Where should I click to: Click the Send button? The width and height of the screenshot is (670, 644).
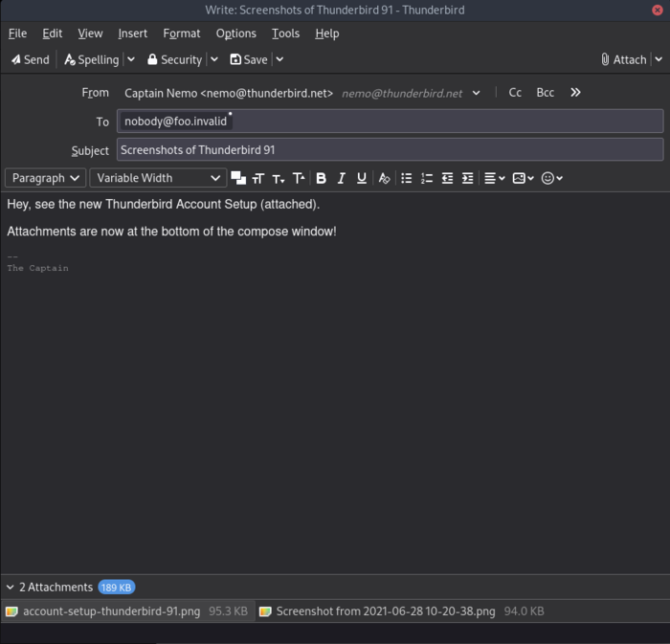click(31, 59)
